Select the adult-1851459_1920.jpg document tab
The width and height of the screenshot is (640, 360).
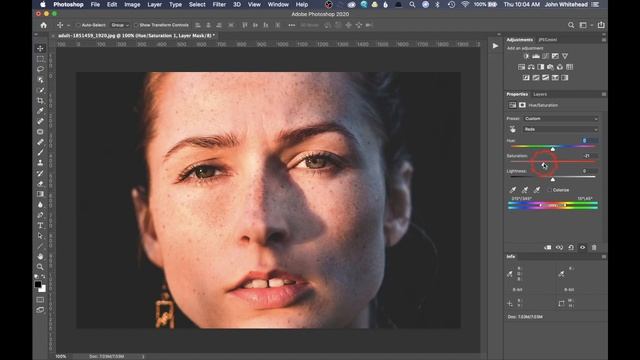(136, 36)
